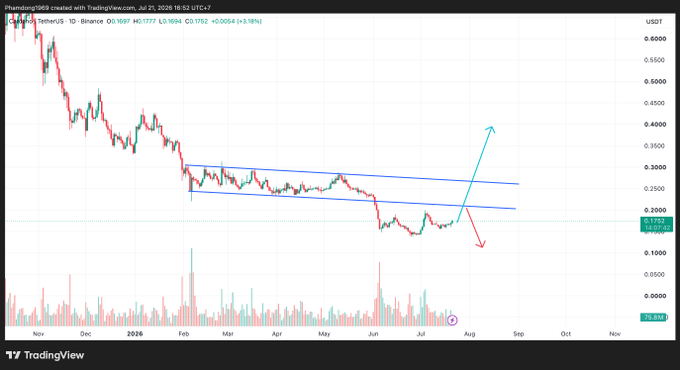Click the 0.5500 price axis label

coord(654,60)
